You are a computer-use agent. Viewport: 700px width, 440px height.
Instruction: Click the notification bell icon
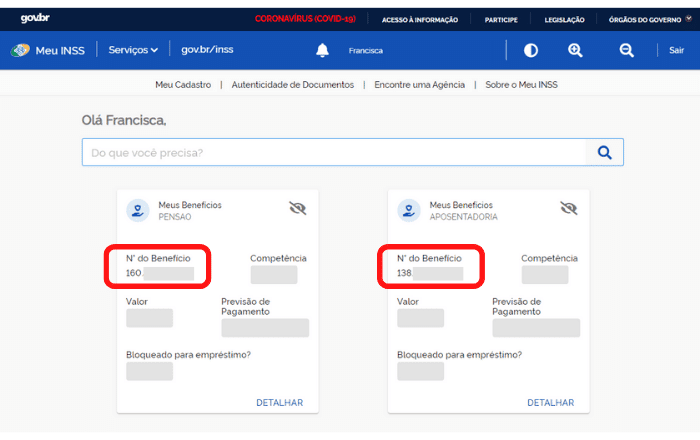click(x=322, y=50)
